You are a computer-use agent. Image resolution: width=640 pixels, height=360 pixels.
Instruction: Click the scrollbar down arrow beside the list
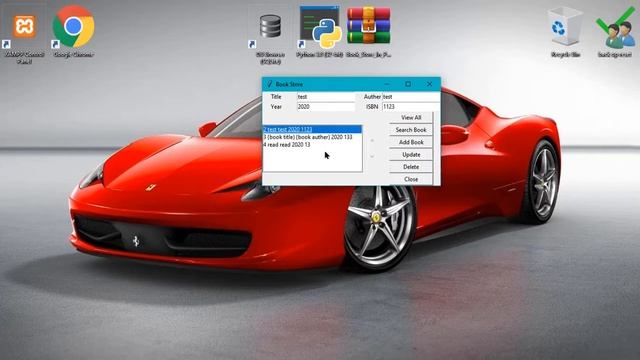click(372, 156)
